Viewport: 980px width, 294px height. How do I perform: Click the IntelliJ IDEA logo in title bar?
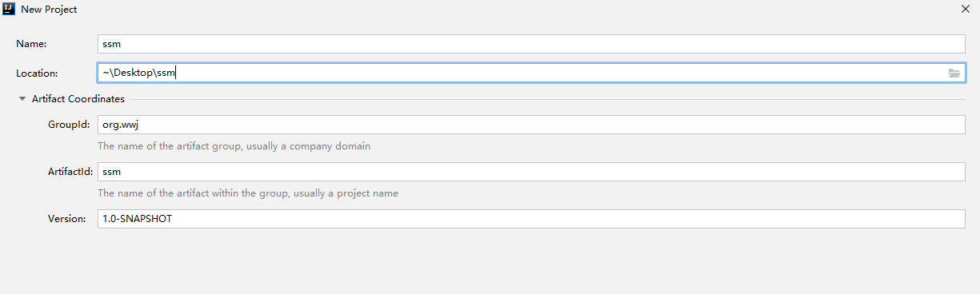click(x=10, y=9)
